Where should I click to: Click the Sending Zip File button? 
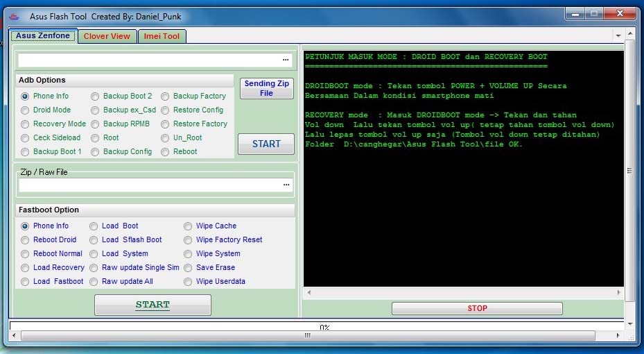click(267, 88)
